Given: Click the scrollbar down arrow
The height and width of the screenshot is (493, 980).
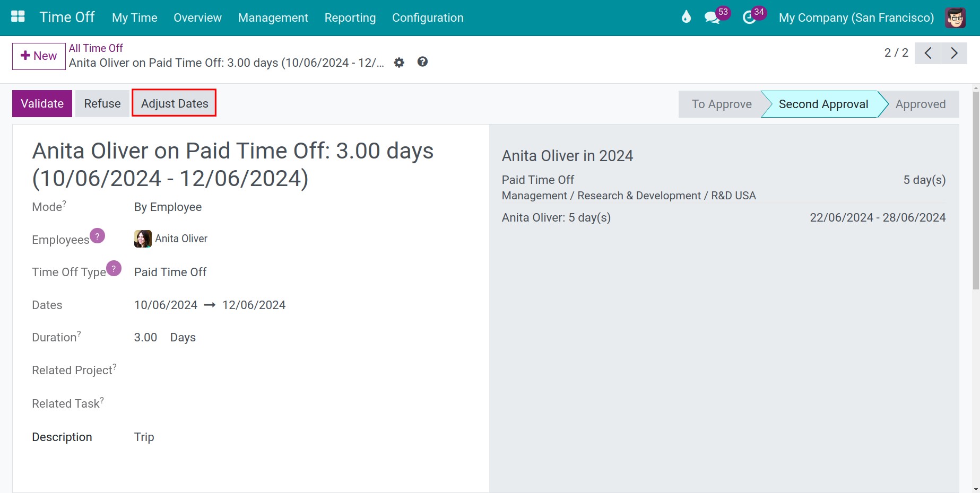Looking at the screenshot, I should [x=976, y=489].
